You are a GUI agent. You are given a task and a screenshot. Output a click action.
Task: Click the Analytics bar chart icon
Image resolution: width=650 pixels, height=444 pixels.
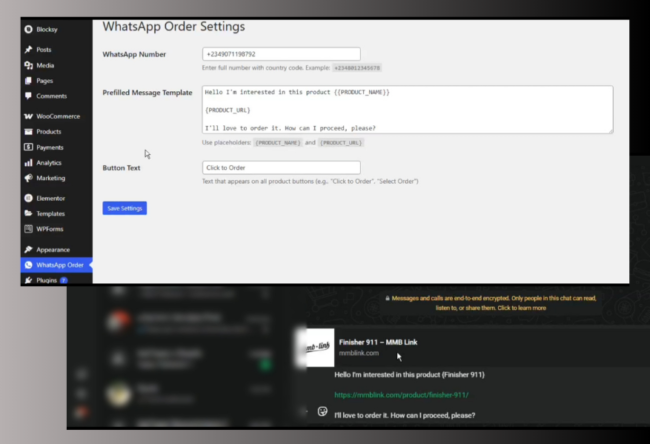28,163
